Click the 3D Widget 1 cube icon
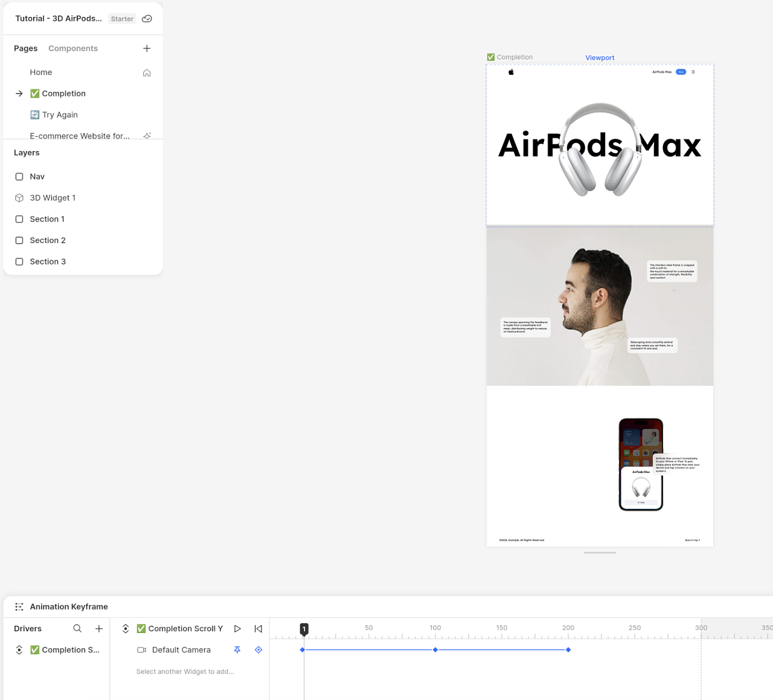 coord(19,198)
